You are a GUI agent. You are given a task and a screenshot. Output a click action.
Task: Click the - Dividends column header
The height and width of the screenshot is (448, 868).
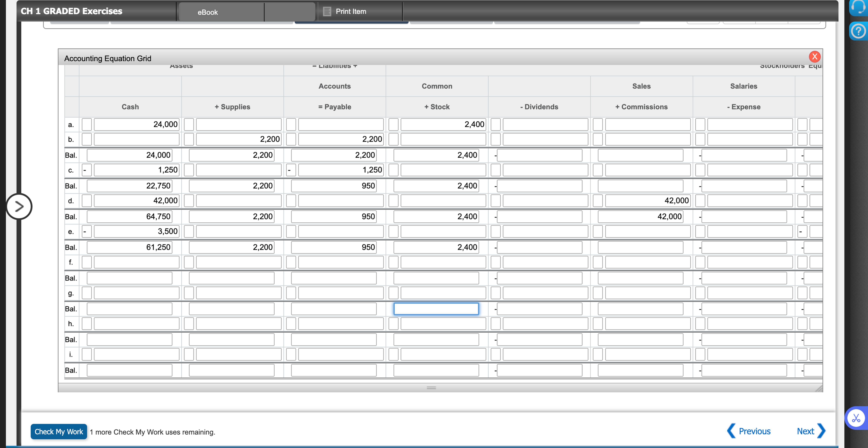[x=539, y=107]
